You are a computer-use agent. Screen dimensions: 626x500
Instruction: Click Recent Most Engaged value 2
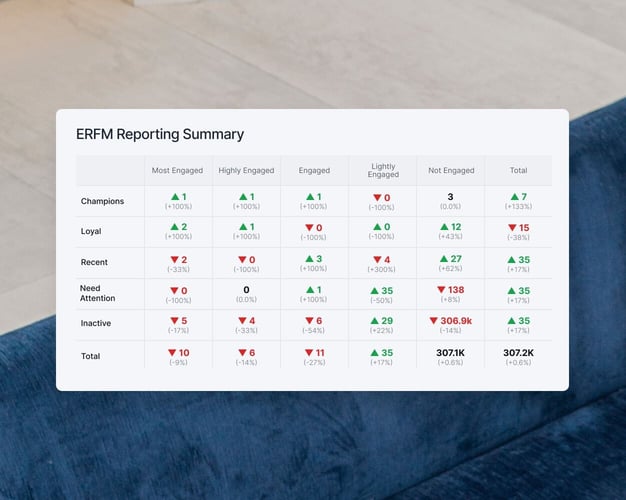coord(184,260)
